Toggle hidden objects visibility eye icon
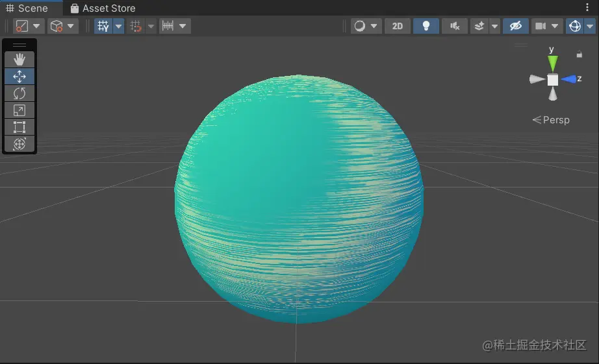The image size is (599, 364). pos(516,26)
